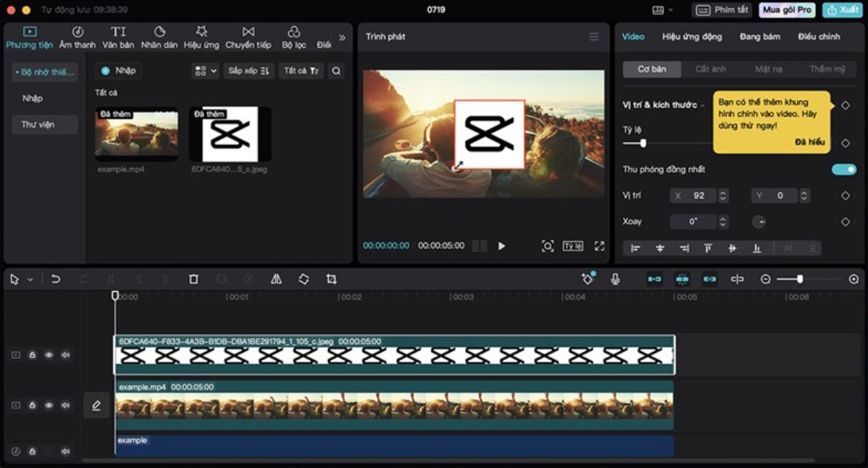Open fullscreen preview with expand icon
Screen dimensions: 868x468
pyautogui.click(x=599, y=246)
